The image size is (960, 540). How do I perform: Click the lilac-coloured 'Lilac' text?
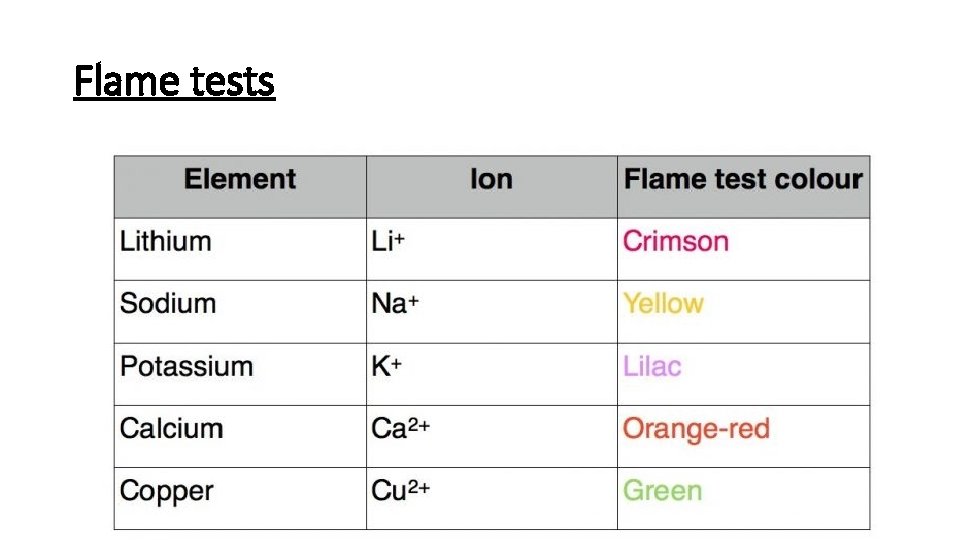[x=652, y=366]
